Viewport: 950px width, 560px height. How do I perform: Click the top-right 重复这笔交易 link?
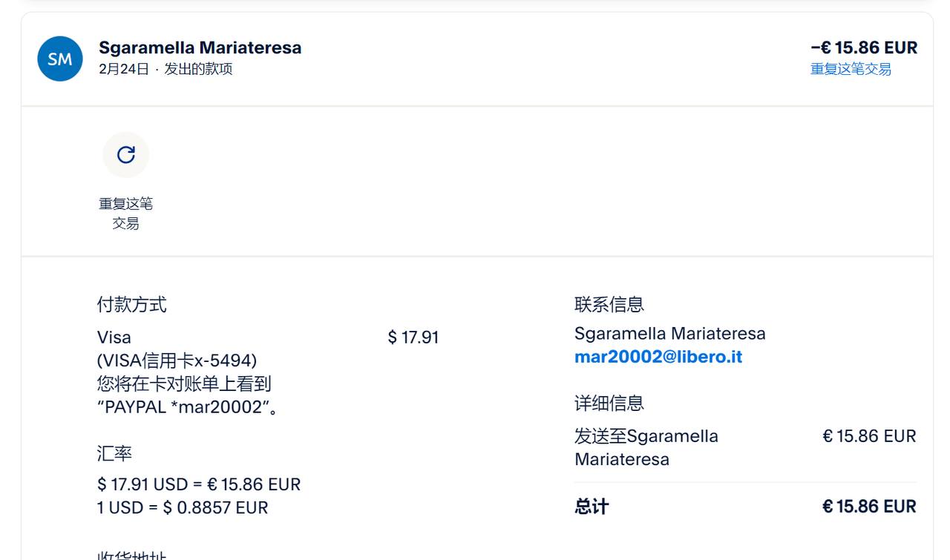850,69
